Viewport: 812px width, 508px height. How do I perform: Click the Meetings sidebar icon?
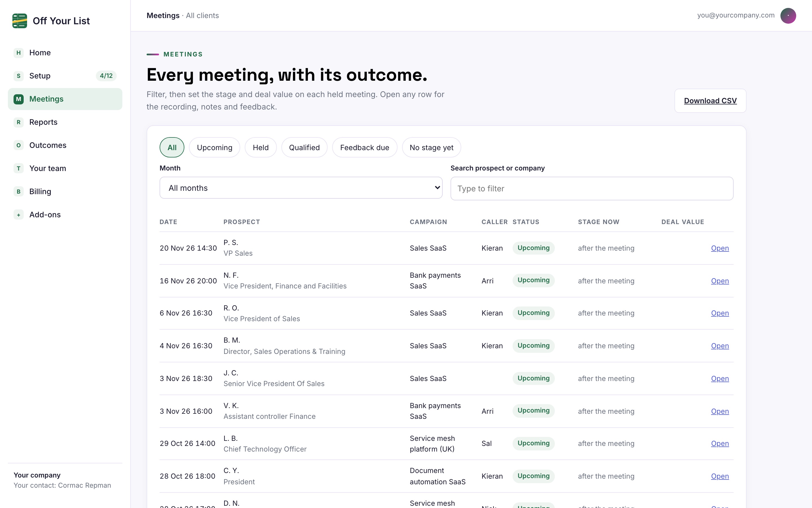point(18,99)
